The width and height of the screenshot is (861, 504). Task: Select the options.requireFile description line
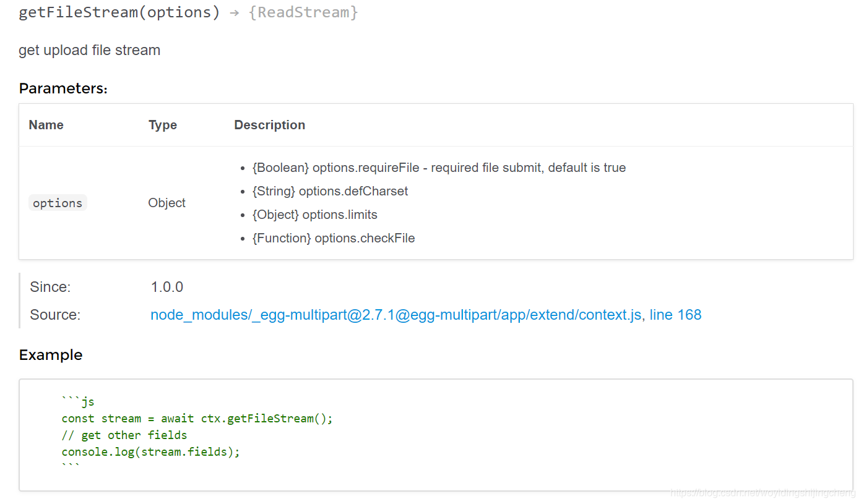click(439, 168)
